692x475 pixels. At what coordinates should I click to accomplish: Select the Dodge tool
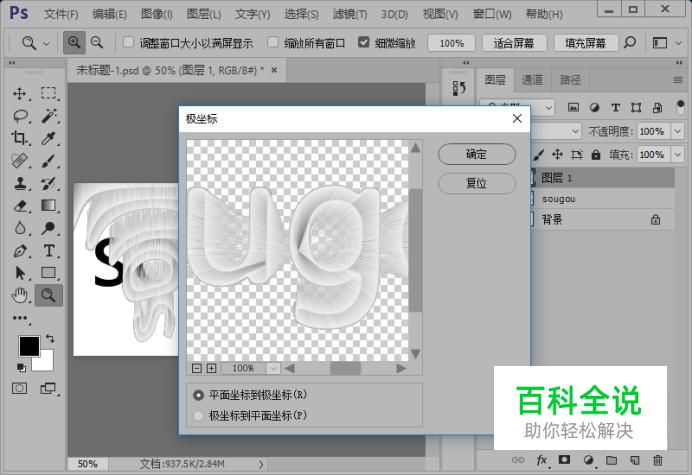coord(49,228)
